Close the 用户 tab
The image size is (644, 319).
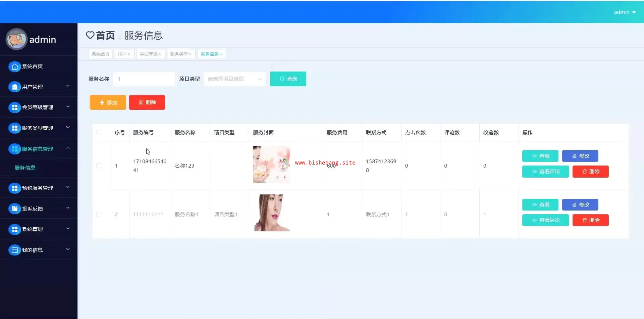pyautogui.click(x=129, y=54)
